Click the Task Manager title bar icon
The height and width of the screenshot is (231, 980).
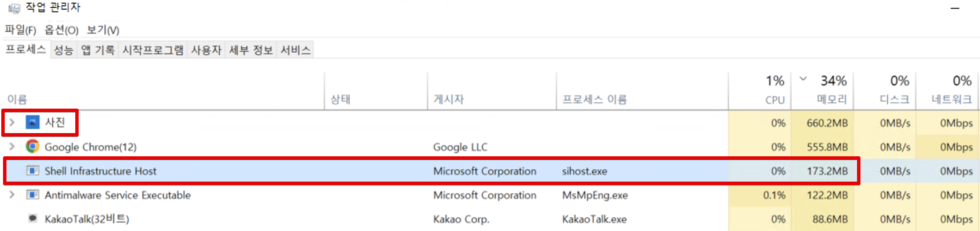coord(14,7)
